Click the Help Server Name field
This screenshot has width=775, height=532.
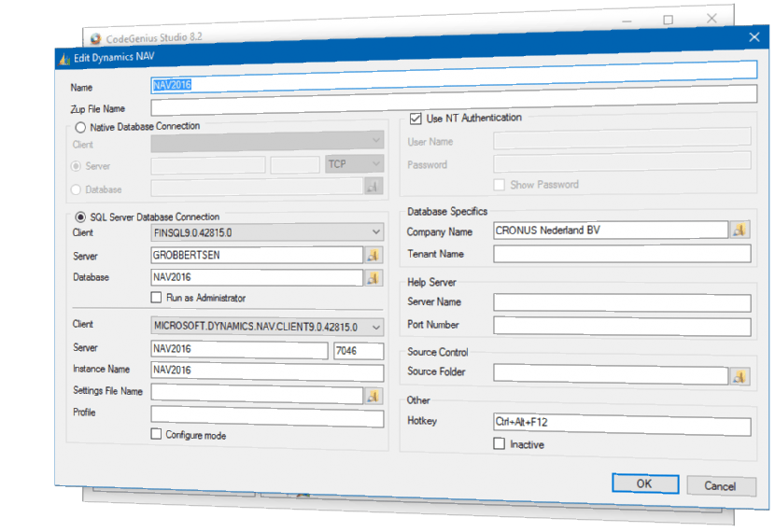(622, 302)
